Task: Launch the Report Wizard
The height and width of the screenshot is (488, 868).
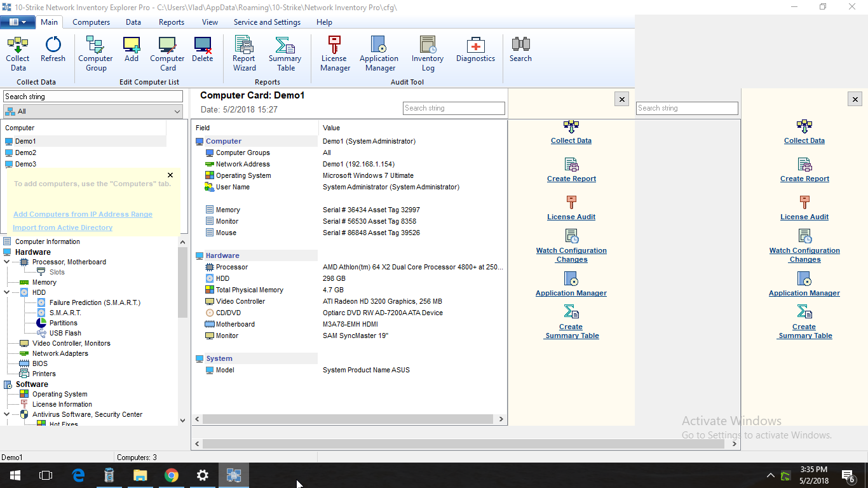Action: pyautogui.click(x=244, y=53)
